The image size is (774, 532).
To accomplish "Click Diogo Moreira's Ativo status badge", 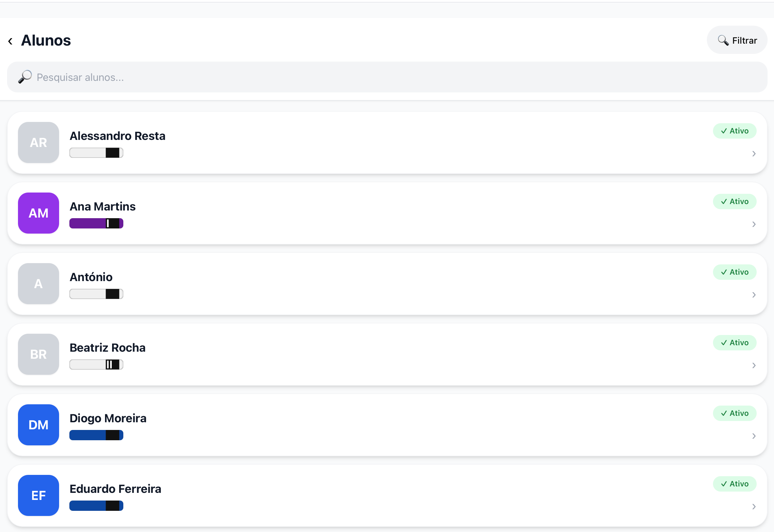I will pos(734,413).
